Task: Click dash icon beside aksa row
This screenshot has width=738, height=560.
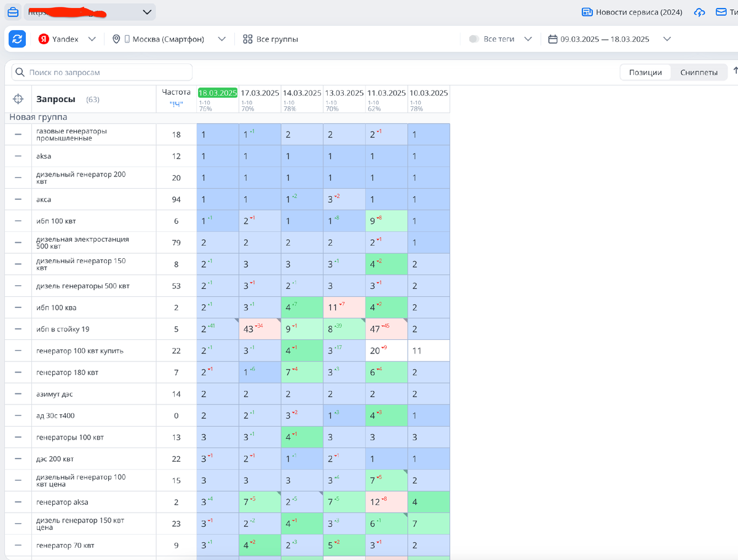Action: (18, 156)
